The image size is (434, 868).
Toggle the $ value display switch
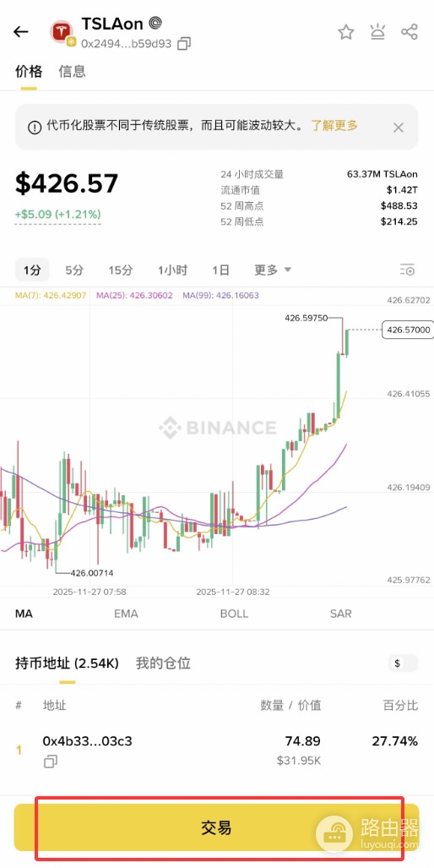(x=403, y=663)
